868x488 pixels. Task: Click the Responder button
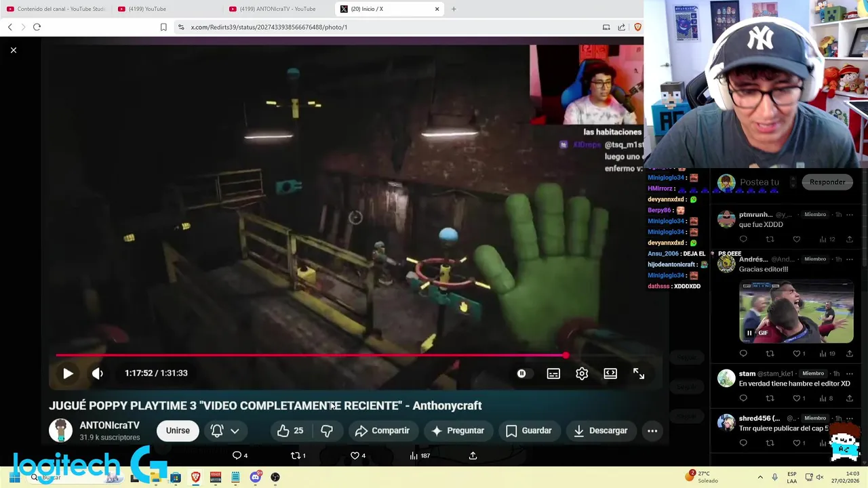(827, 182)
